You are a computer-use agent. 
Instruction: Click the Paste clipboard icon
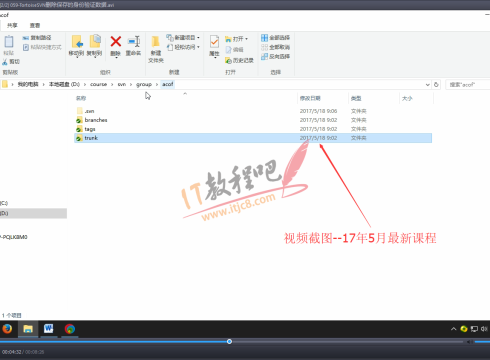tap(9, 42)
